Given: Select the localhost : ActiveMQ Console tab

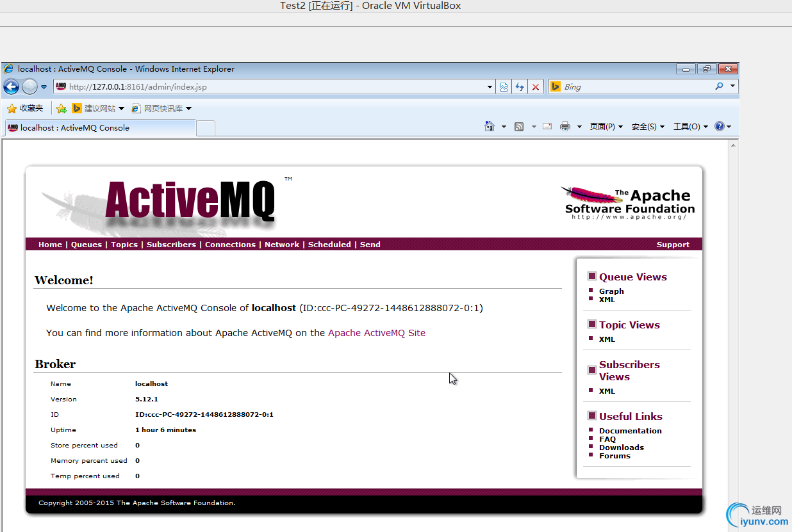Looking at the screenshot, I should (100, 127).
